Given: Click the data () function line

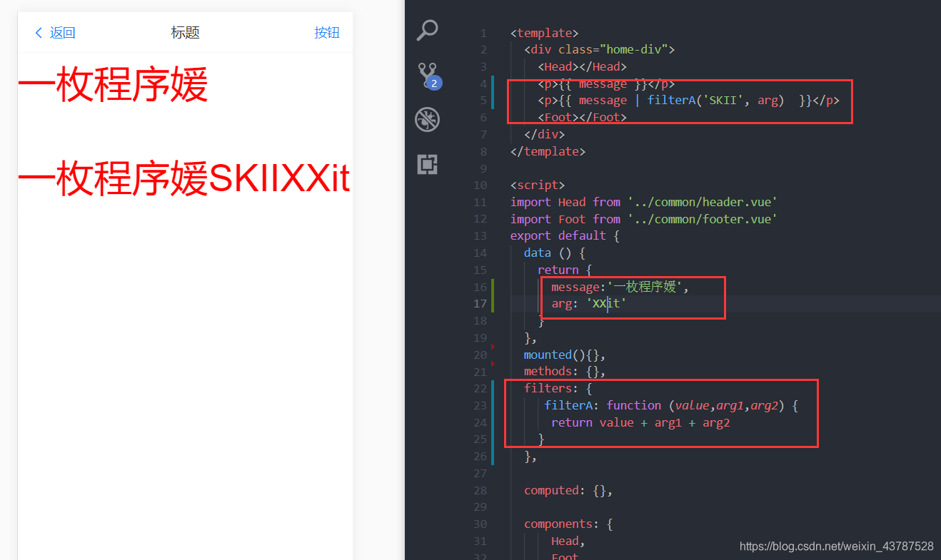Looking at the screenshot, I should coord(555,253).
